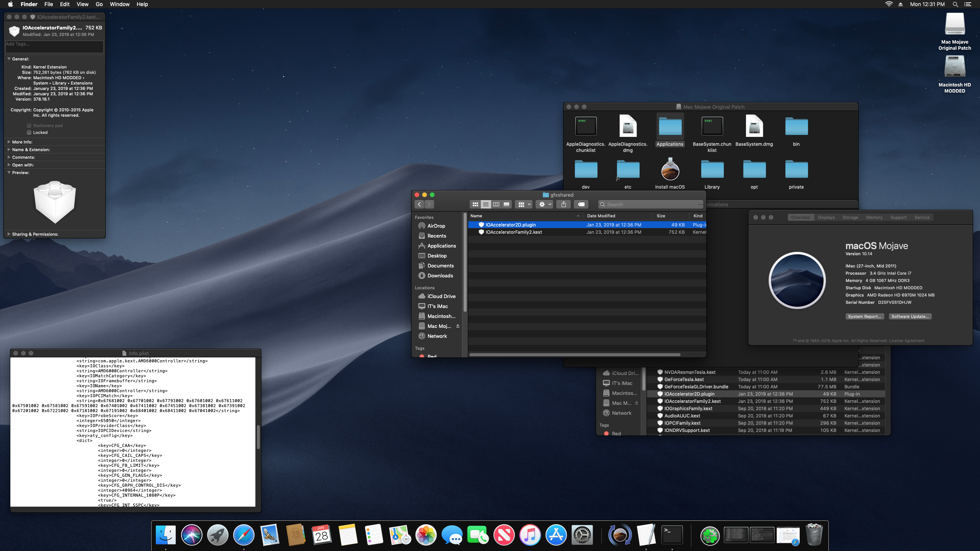Viewport: 980px width, 551px height.
Task: Click the Software Update button
Action: coord(910,316)
